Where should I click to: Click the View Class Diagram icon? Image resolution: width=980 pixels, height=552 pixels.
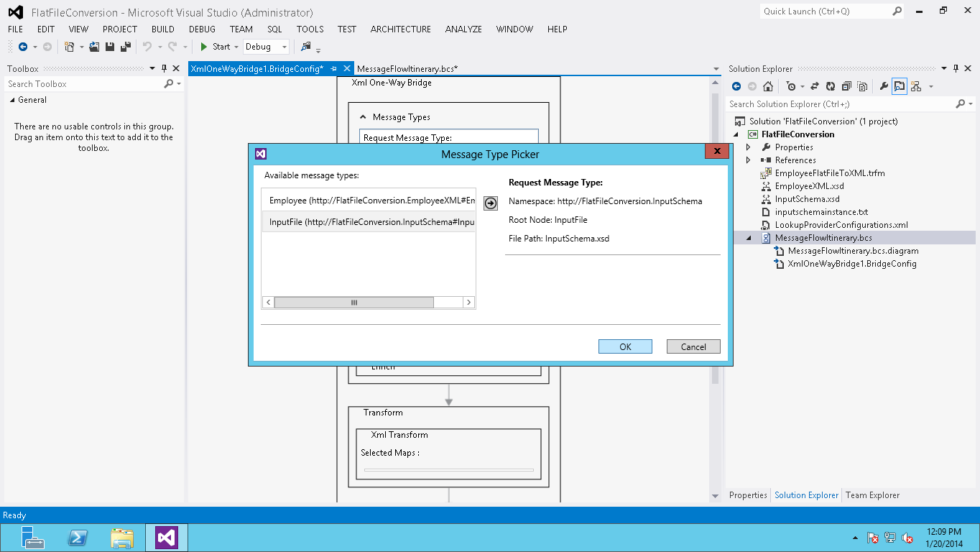tap(916, 86)
